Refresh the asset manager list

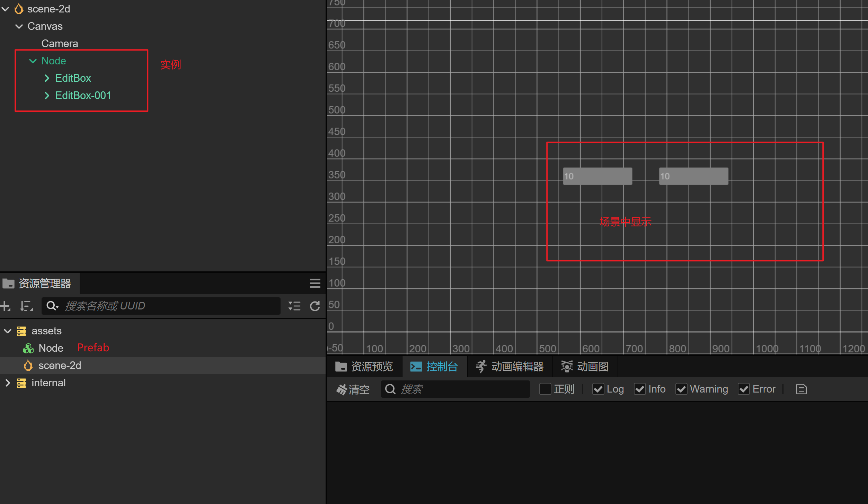point(315,306)
